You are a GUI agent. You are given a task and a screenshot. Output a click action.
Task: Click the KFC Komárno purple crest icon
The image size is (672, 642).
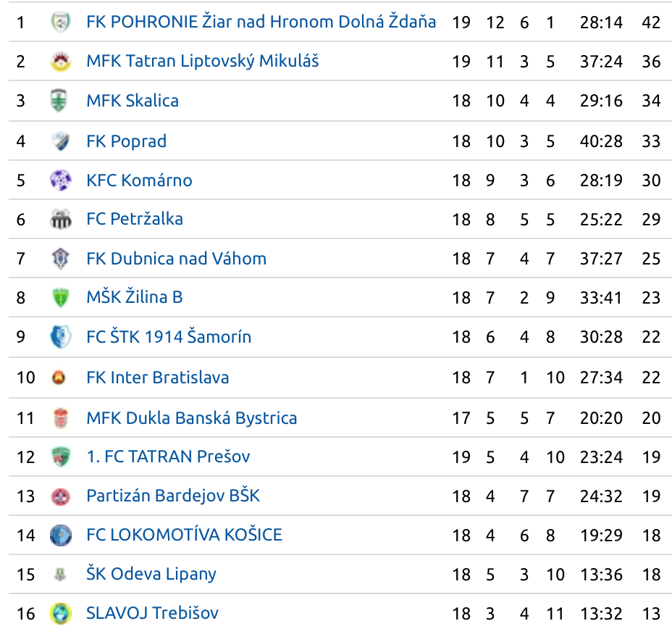pyautogui.click(x=60, y=180)
